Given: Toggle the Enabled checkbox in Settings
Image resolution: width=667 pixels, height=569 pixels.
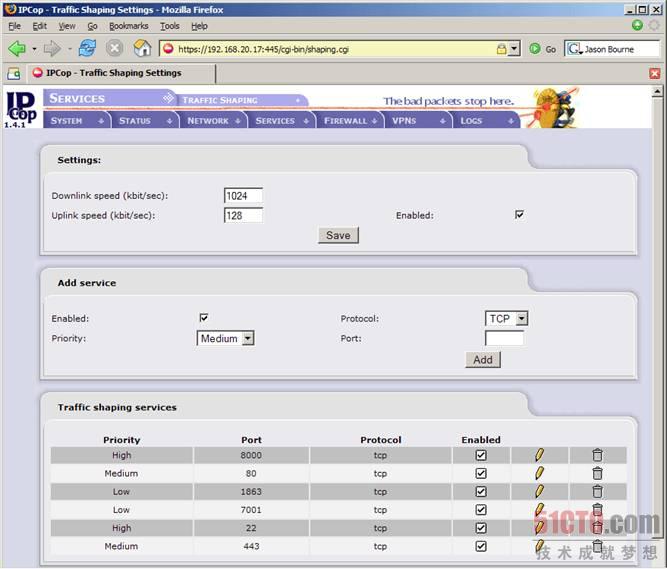Looking at the screenshot, I should (519, 215).
